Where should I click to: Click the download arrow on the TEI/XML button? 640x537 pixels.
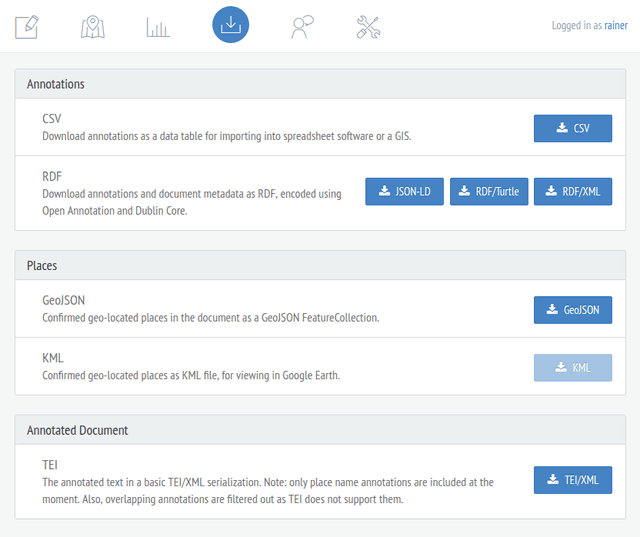553,479
